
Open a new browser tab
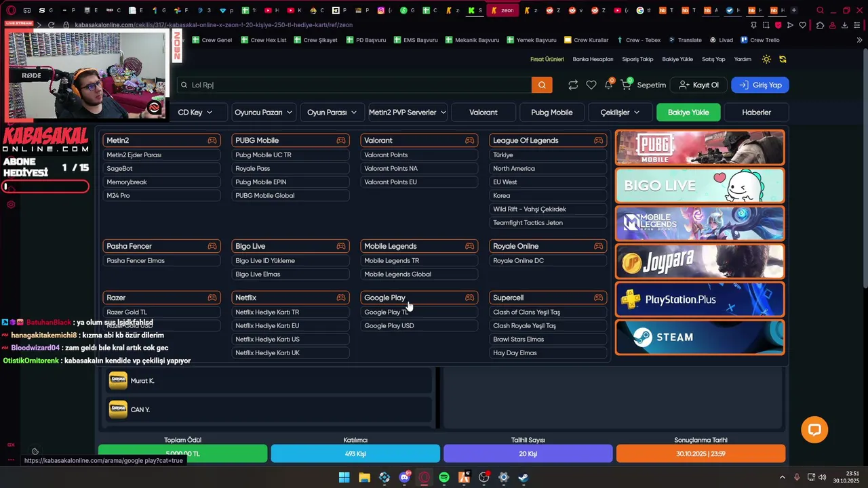click(x=793, y=10)
